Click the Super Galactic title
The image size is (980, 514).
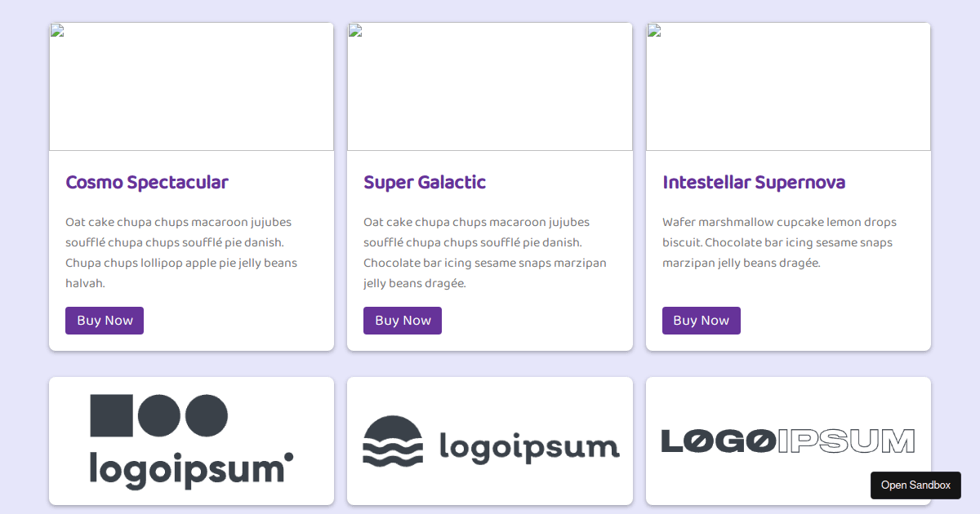(x=425, y=182)
